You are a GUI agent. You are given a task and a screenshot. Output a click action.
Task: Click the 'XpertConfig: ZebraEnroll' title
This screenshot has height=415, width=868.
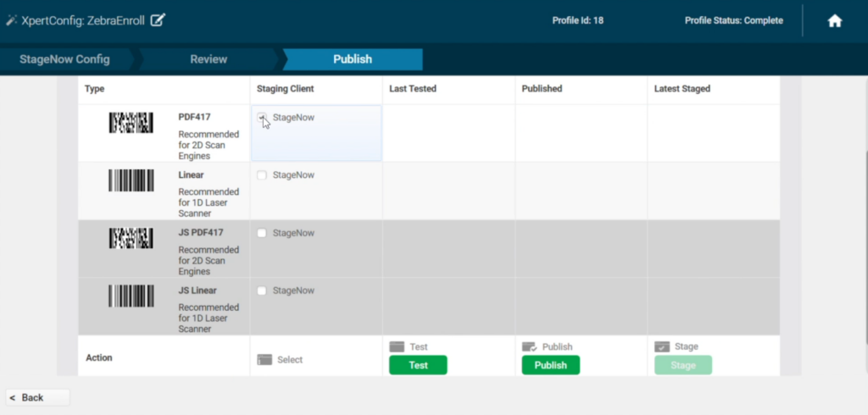[x=83, y=21]
